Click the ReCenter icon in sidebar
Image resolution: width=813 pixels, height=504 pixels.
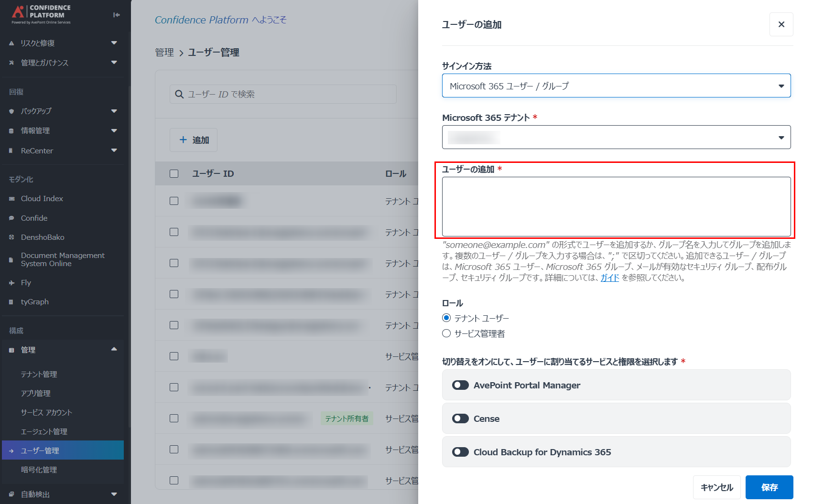click(x=11, y=150)
